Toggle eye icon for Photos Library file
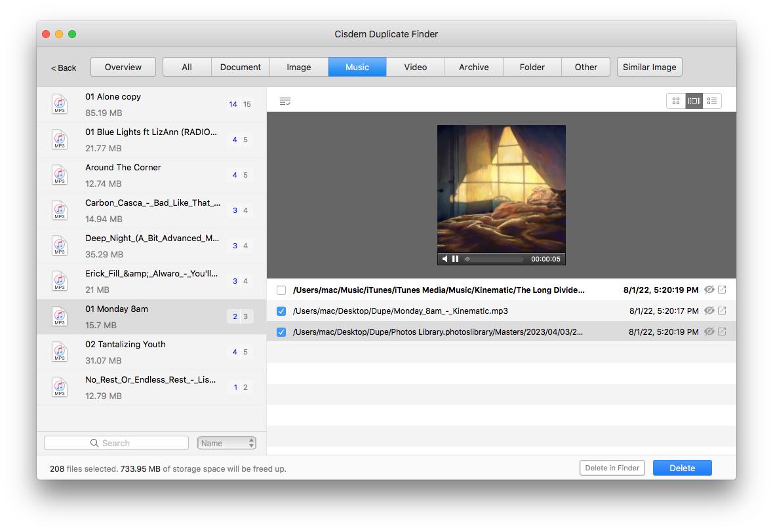Screen dimensions: 773x532 pyautogui.click(x=709, y=332)
